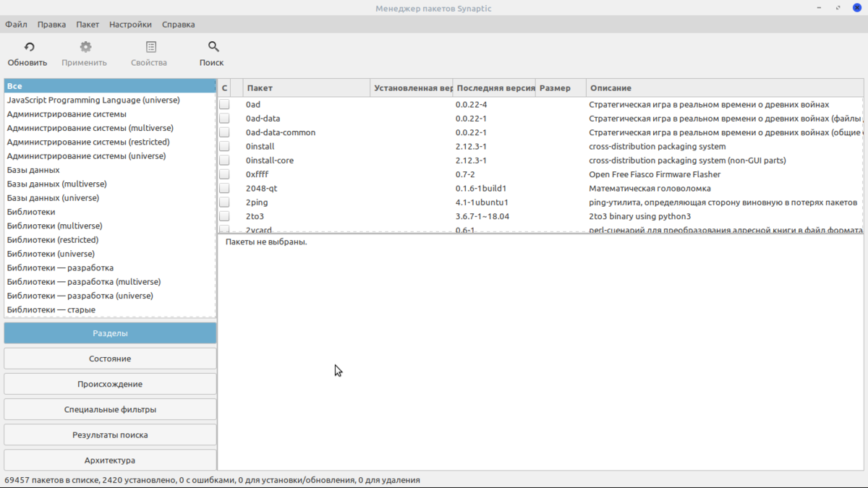
Task: Open the Настройки menu
Action: point(130,24)
